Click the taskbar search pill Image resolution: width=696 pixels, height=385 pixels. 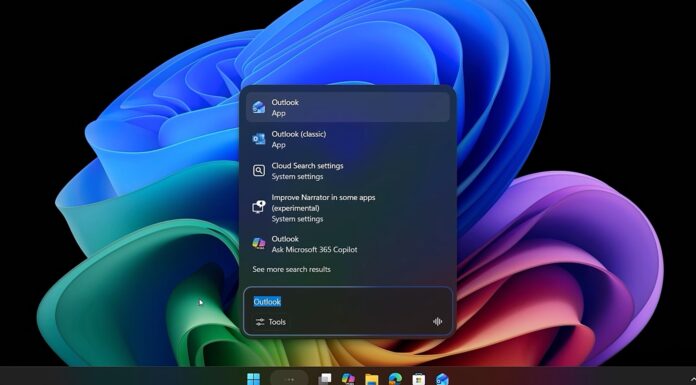289,379
